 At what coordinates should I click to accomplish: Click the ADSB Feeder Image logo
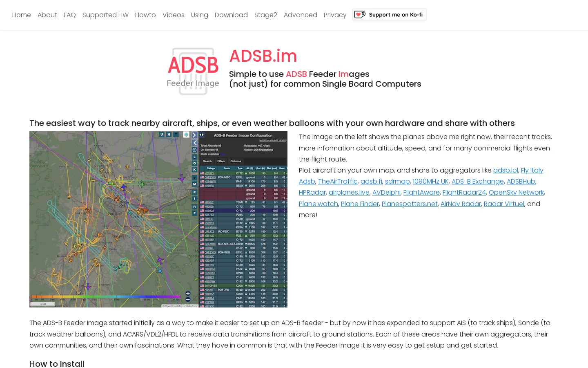(x=193, y=72)
